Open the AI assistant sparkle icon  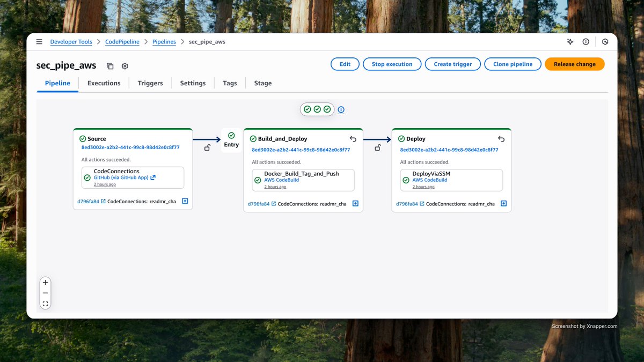click(x=570, y=42)
